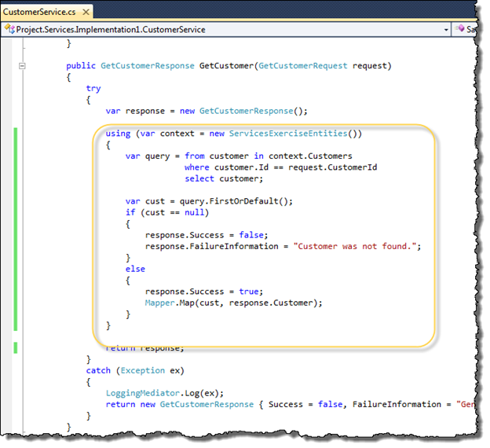Image resolution: width=490 pixels, height=448 pixels.
Task: Collapse the GetCustomer method outlining region
Action: click(x=22, y=66)
